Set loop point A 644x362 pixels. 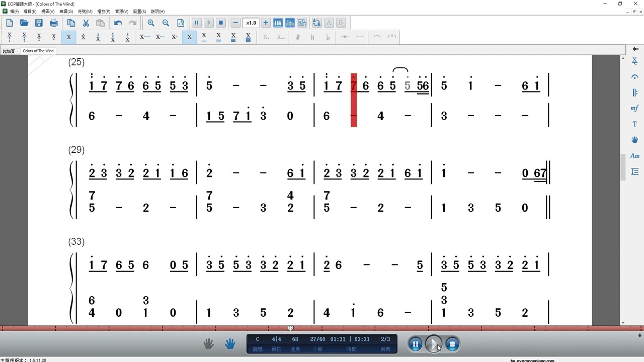[329, 23]
